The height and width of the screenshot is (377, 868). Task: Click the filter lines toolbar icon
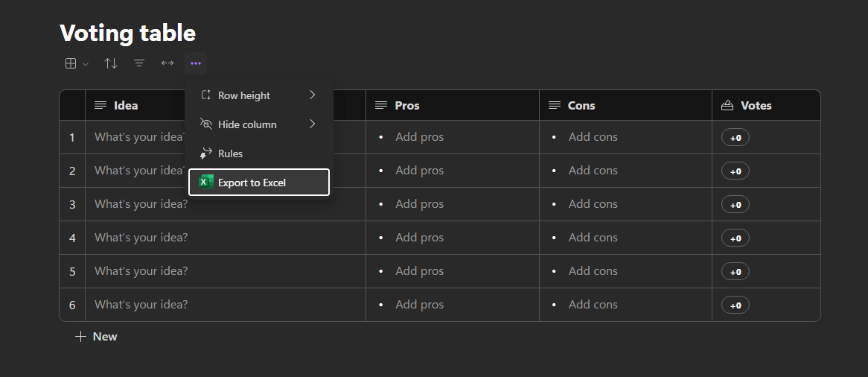coord(139,64)
